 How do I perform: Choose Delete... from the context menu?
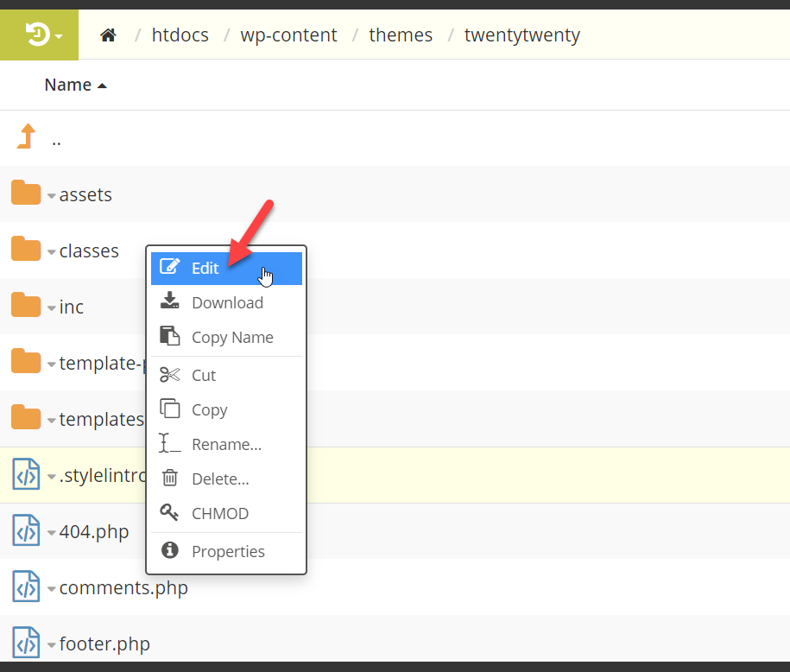(x=226, y=479)
